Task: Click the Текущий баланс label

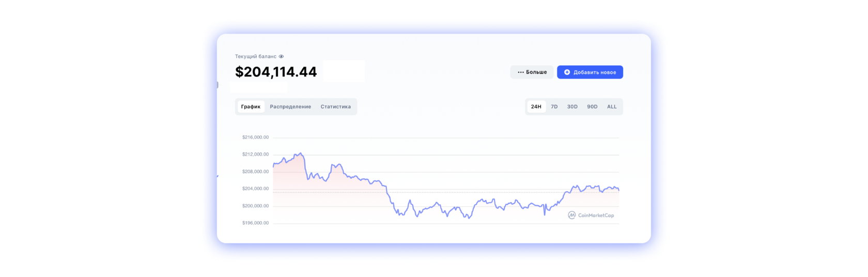Action: click(x=255, y=56)
